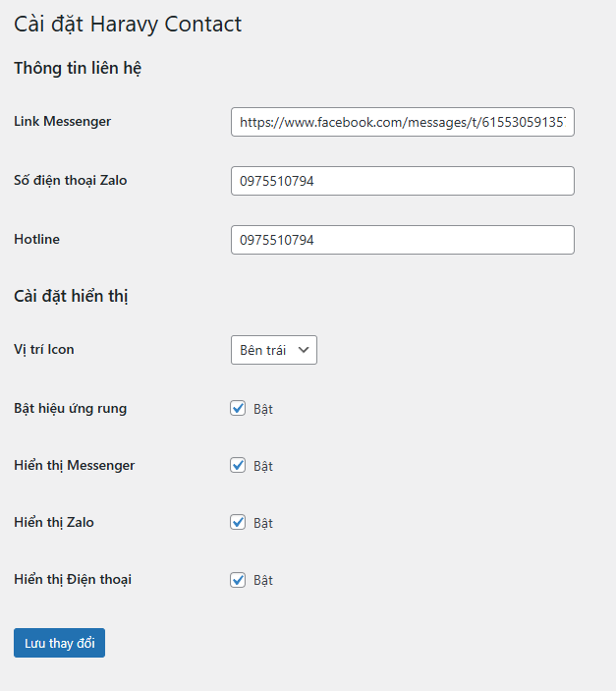Focus the Số điện thoại Zalo input
Image resolution: width=616 pixels, height=691 pixels.
[x=402, y=181]
